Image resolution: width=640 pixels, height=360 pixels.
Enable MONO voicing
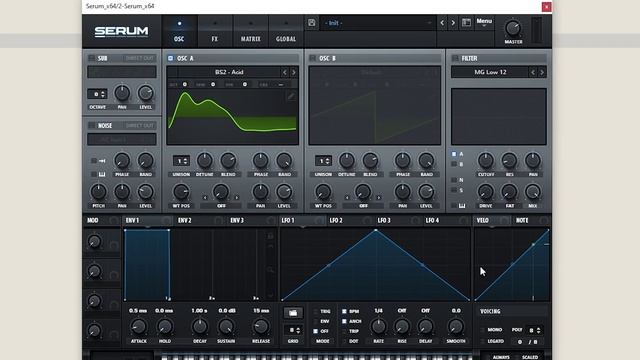coord(483,329)
